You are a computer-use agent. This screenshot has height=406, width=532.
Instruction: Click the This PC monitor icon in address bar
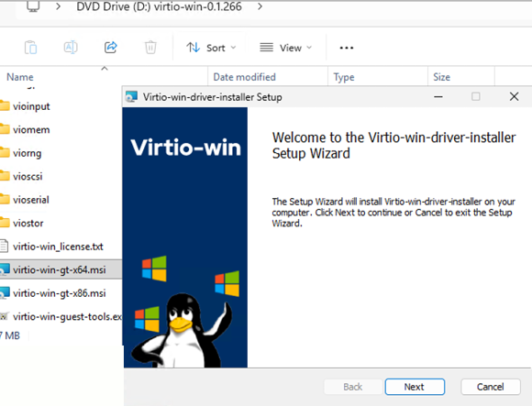pyautogui.click(x=33, y=6)
